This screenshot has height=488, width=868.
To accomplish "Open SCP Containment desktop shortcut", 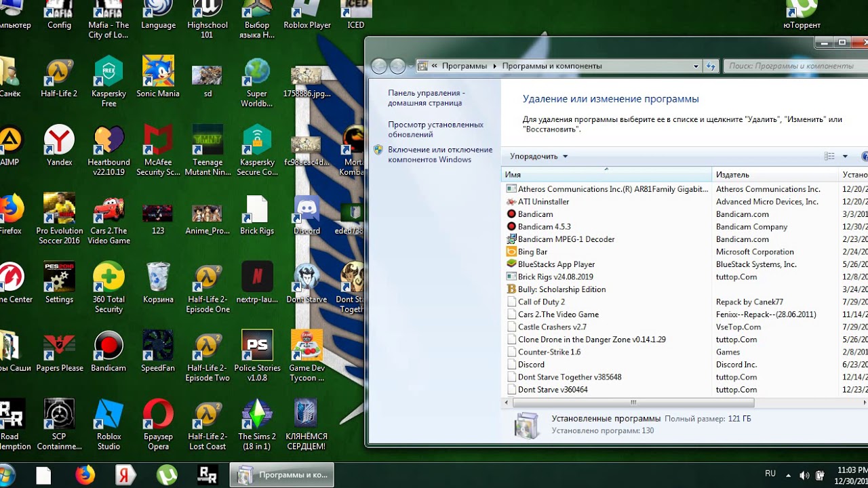I will [x=59, y=425].
